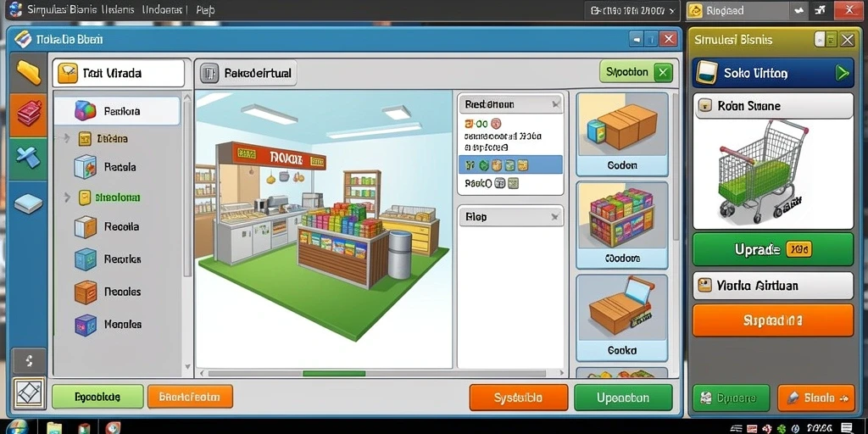Click the yellow icon beside Viorka Airtuan
Image resolution: width=868 pixels, height=434 pixels.
[704, 286]
